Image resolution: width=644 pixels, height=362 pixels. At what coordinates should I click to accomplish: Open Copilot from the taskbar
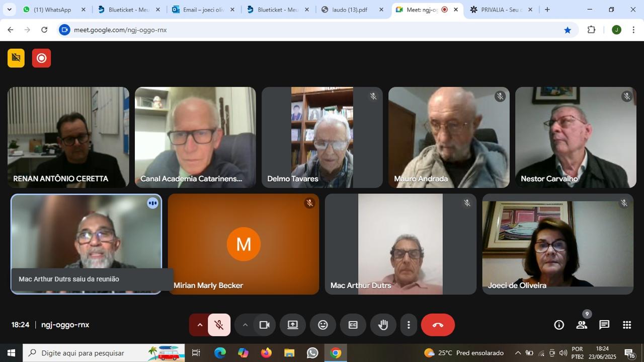coord(243,353)
